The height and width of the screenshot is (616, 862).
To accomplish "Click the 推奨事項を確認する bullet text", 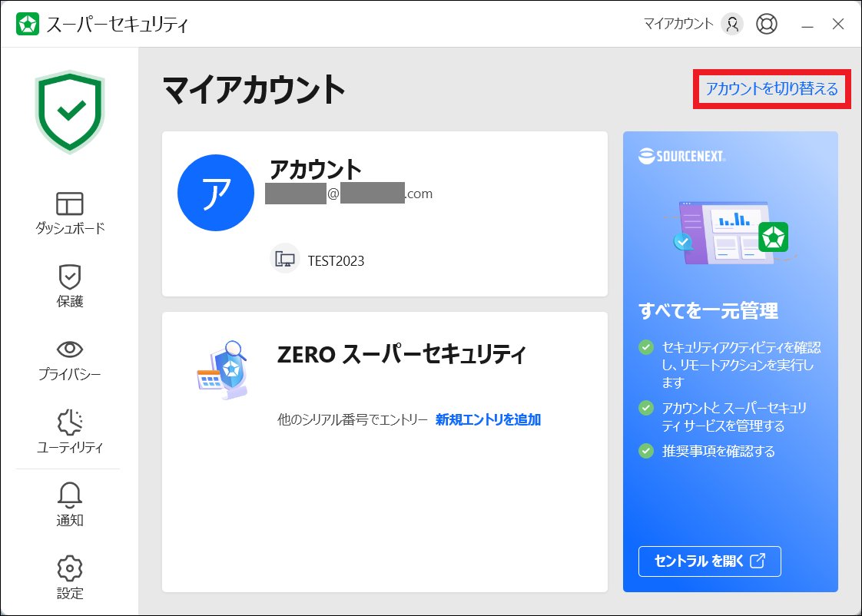I will 718,451.
